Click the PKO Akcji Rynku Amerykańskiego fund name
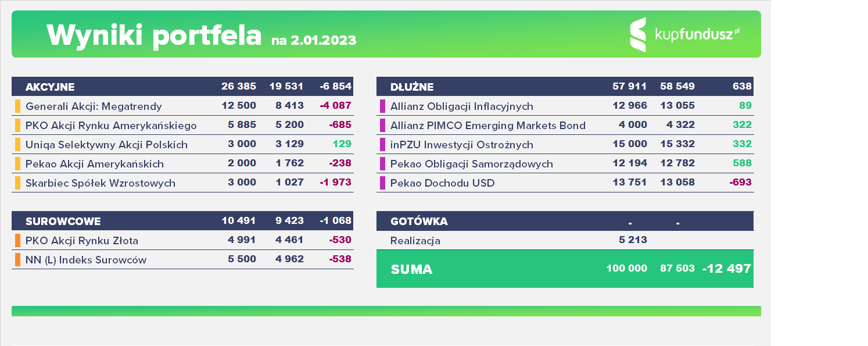868x346 pixels. [111, 126]
